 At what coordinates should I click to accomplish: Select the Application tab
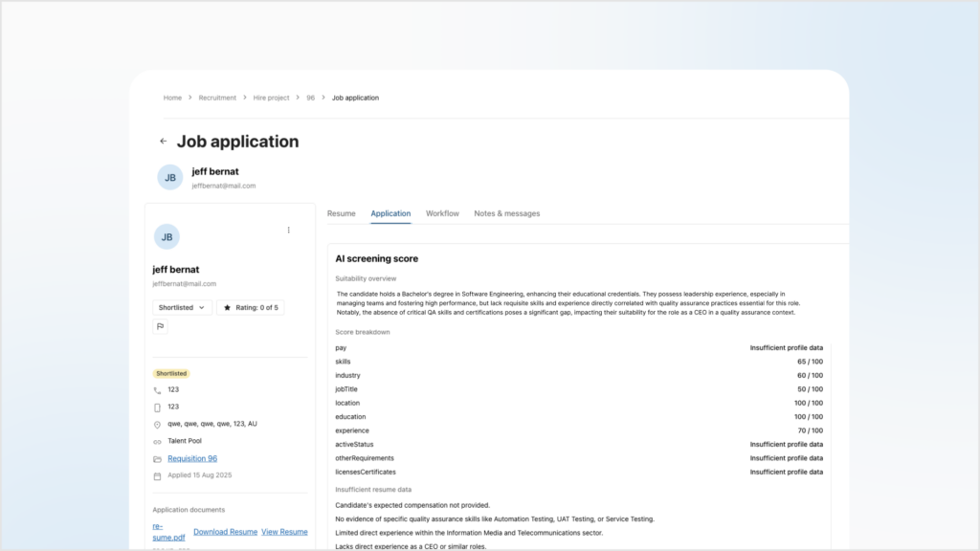[390, 213]
